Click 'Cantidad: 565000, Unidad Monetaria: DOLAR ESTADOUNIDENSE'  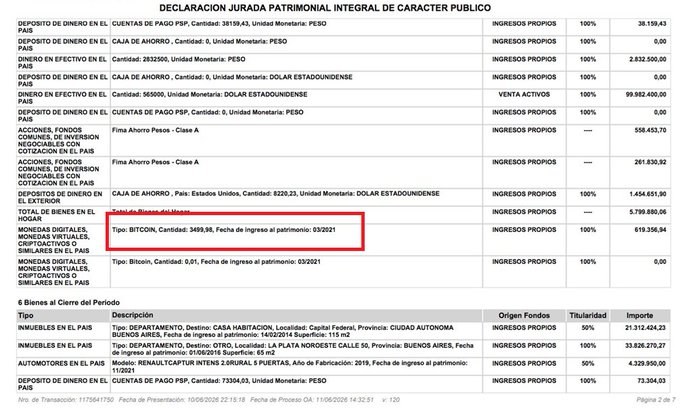pos(209,94)
